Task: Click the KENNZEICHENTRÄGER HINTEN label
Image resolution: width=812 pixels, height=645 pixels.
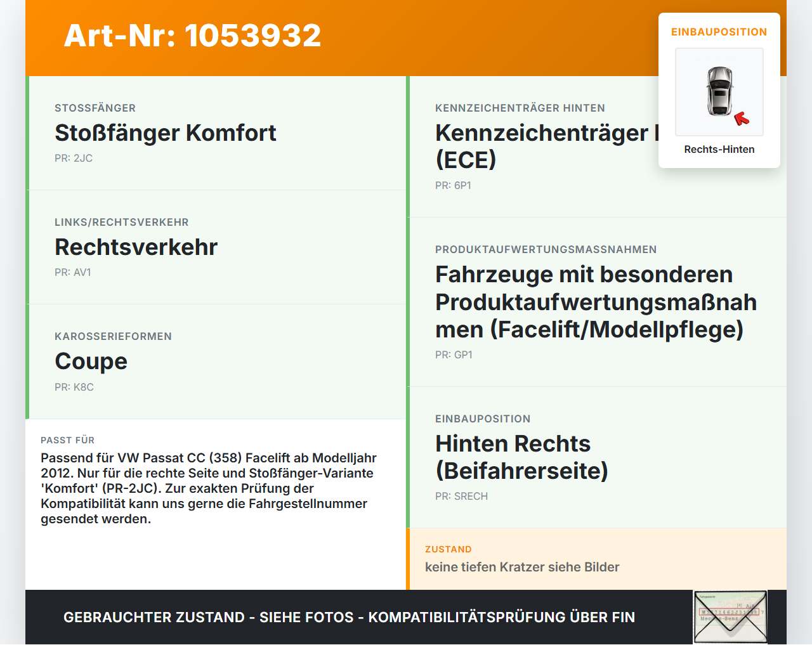Action: click(x=520, y=108)
